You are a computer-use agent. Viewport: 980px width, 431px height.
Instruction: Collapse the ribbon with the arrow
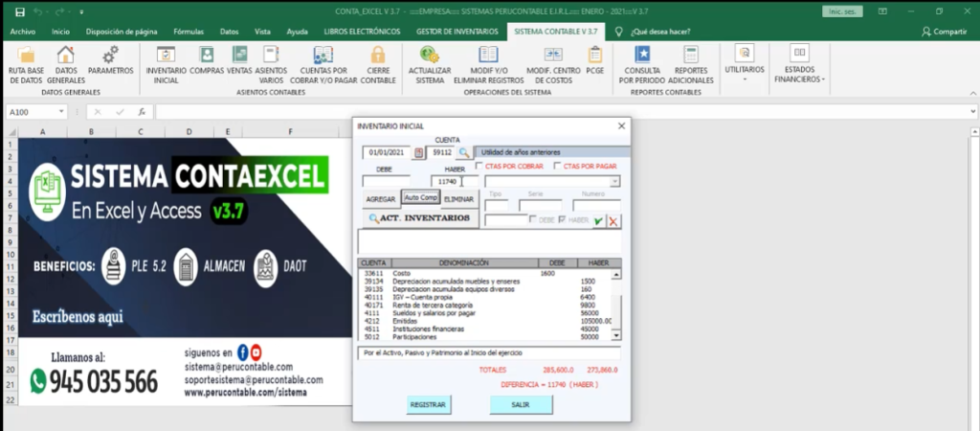click(972, 93)
